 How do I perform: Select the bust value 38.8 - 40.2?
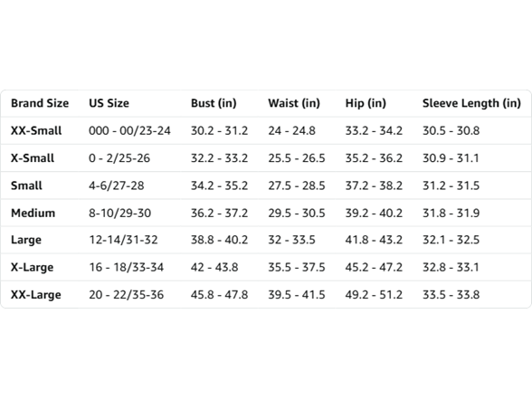pyautogui.click(x=219, y=240)
